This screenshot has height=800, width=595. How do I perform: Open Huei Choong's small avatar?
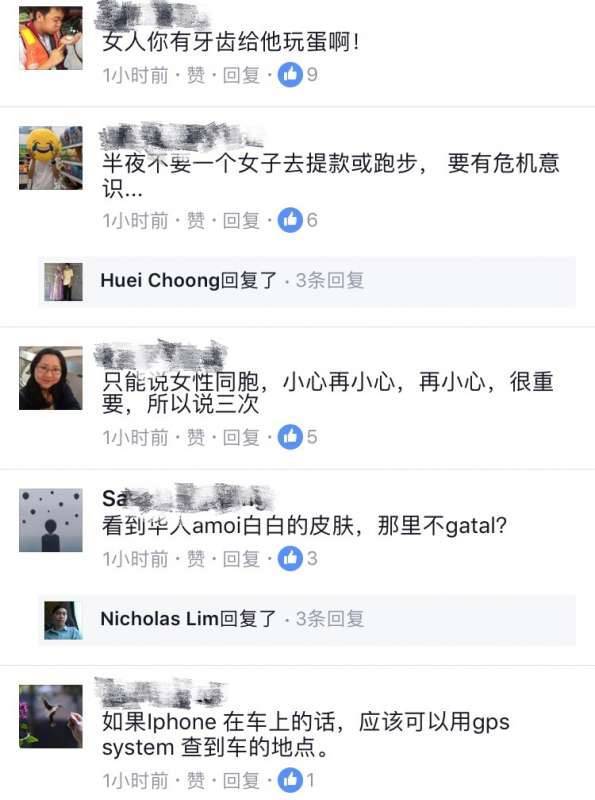point(63,282)
